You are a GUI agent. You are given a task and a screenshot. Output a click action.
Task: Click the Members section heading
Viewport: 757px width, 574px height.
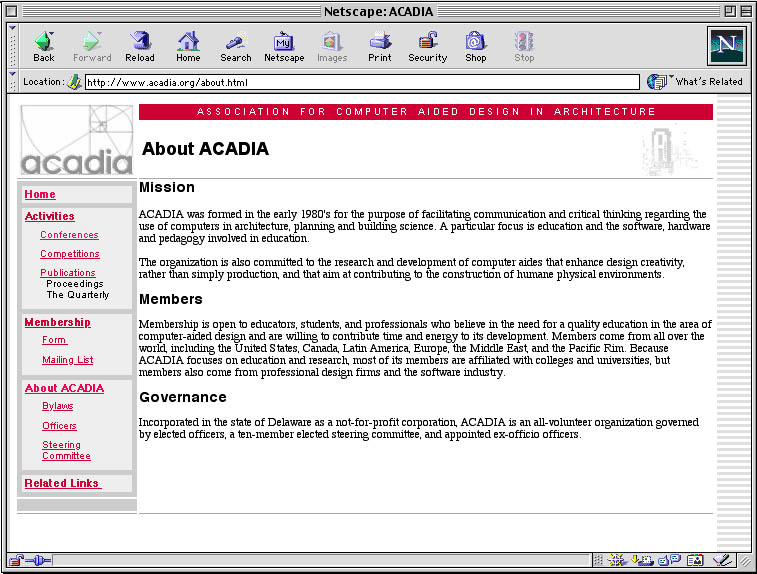click(x=170, y=299)
